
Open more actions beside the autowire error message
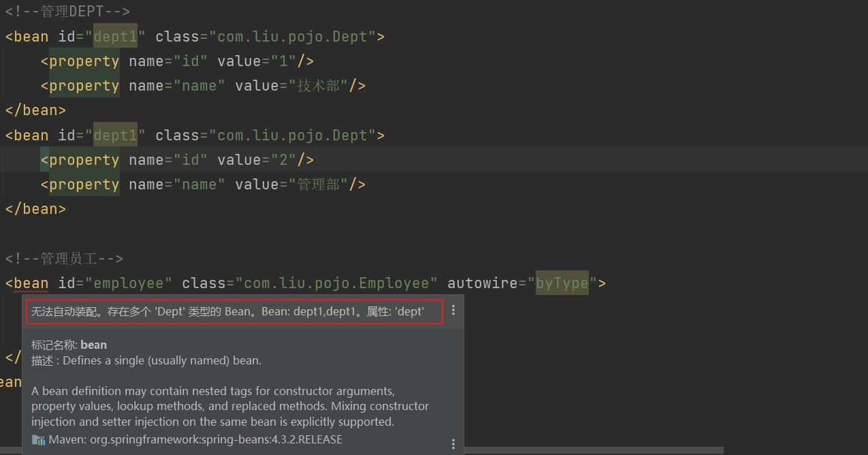point(453,311)
